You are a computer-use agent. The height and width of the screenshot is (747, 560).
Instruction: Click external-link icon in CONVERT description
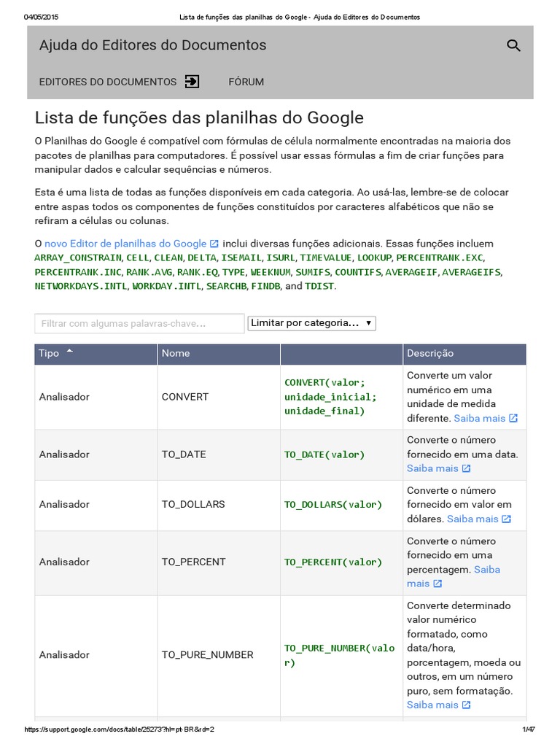[x=513, y=418]
